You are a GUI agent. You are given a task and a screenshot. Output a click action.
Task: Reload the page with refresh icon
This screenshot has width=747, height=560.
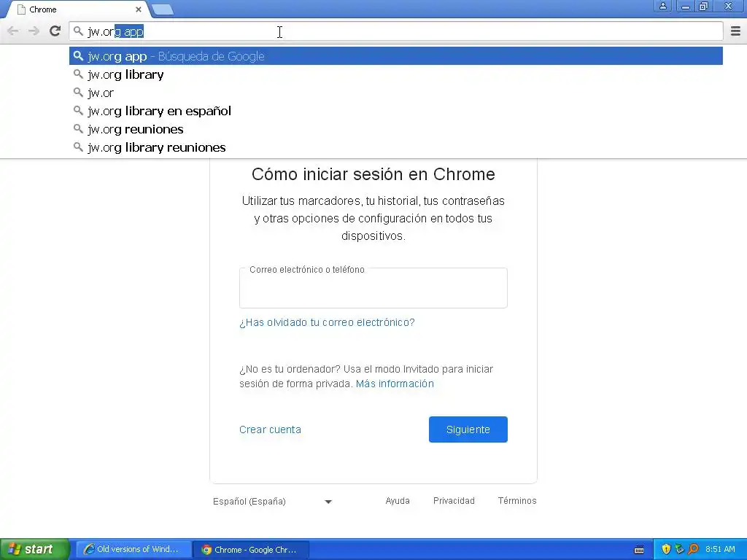click(55, 31)
